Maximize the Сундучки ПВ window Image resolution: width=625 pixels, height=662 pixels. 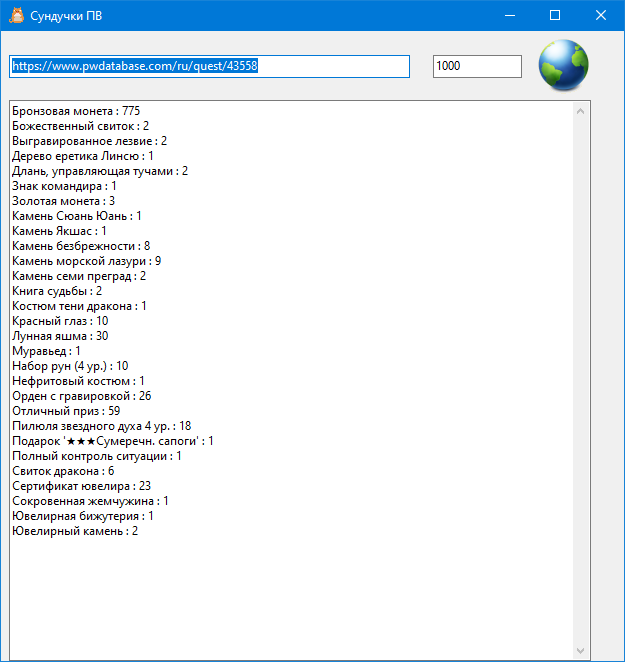click(x=555, y=15)
